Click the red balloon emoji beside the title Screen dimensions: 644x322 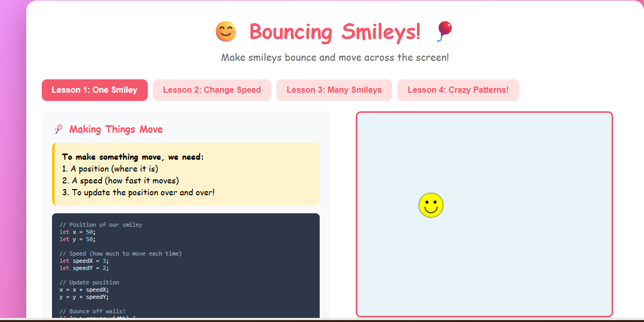click(x=444, y=31)
